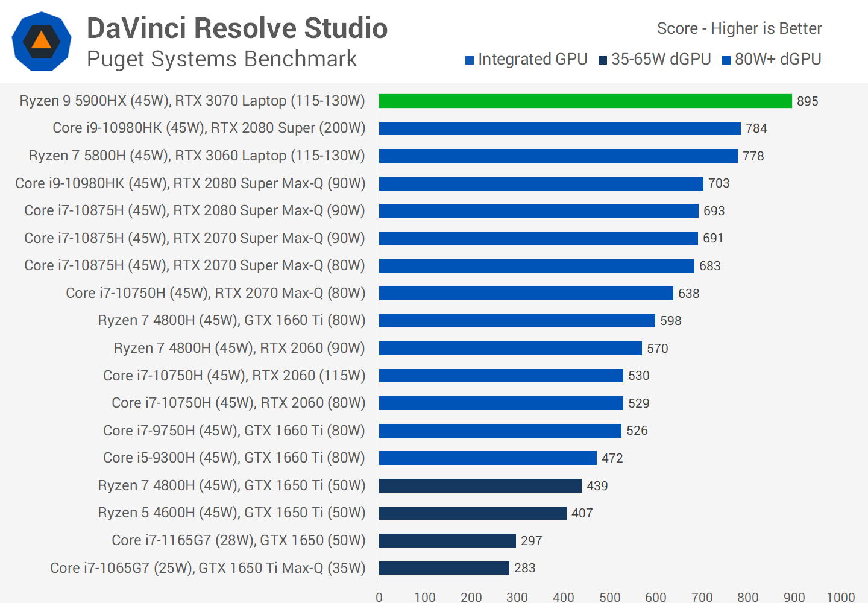Select the DaVinci Resolve Studio chart title

point(237,28)
